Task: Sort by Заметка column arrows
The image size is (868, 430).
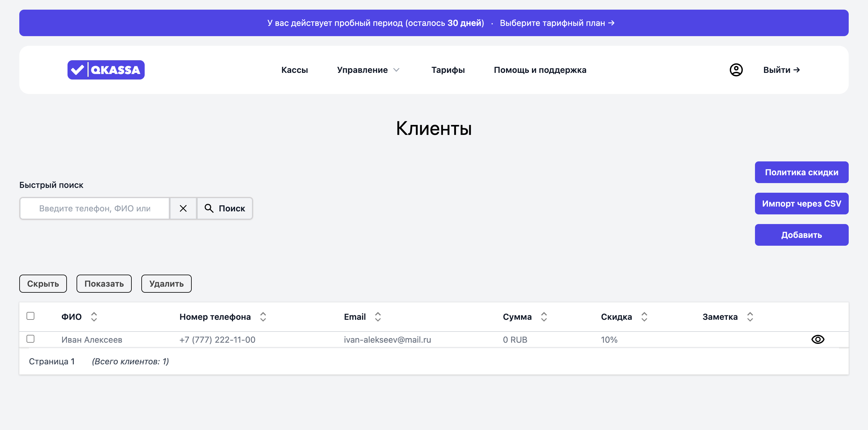Action: click(750, 316)
